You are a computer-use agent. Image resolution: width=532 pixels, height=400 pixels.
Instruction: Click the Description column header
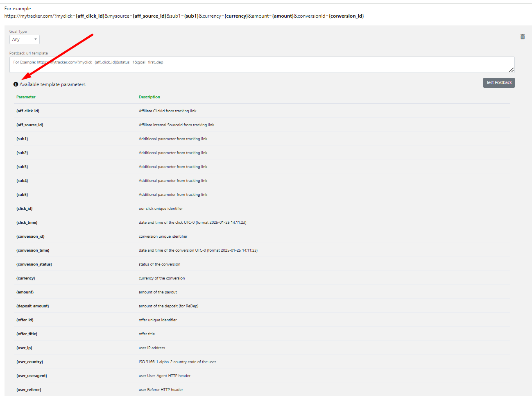tap(149, 97)
